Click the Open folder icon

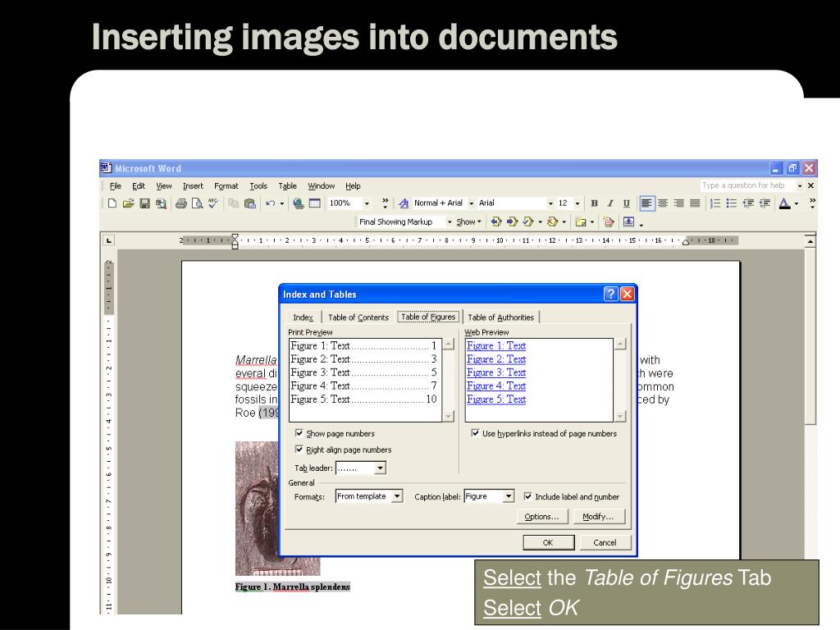128,203
